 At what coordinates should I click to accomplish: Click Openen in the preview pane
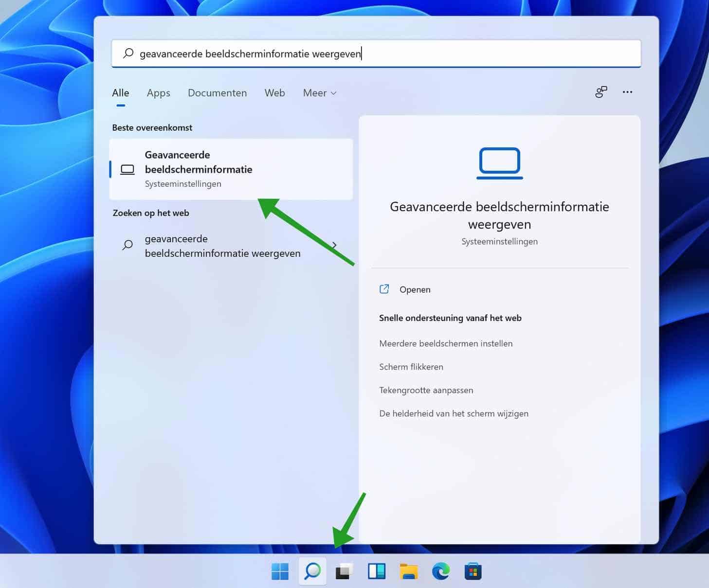(x=415, y=289)
